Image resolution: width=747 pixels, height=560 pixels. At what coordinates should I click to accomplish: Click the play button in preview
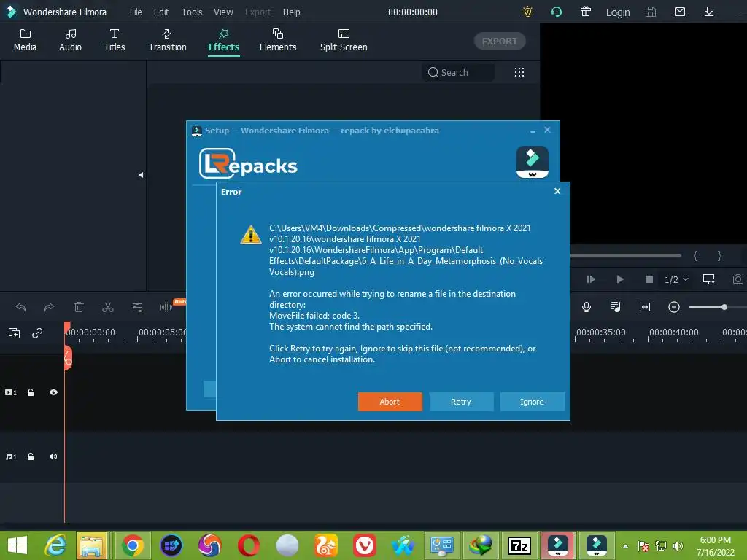620,279
